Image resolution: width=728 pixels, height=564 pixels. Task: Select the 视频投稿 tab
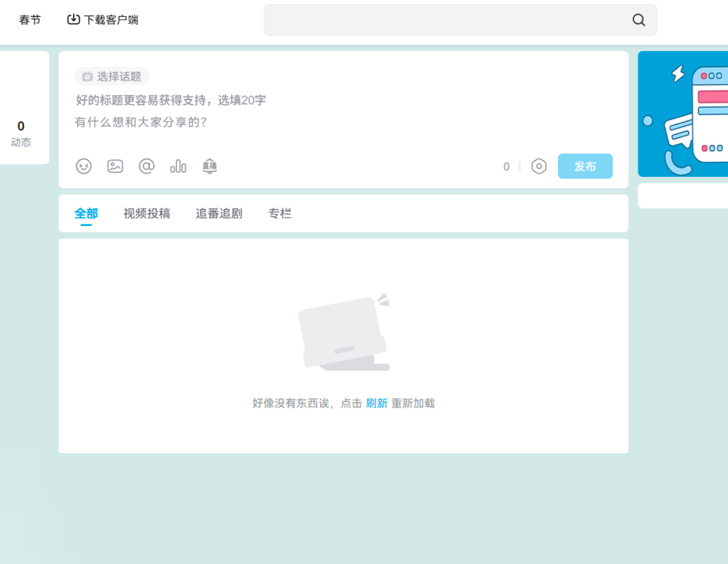(146, 213)
